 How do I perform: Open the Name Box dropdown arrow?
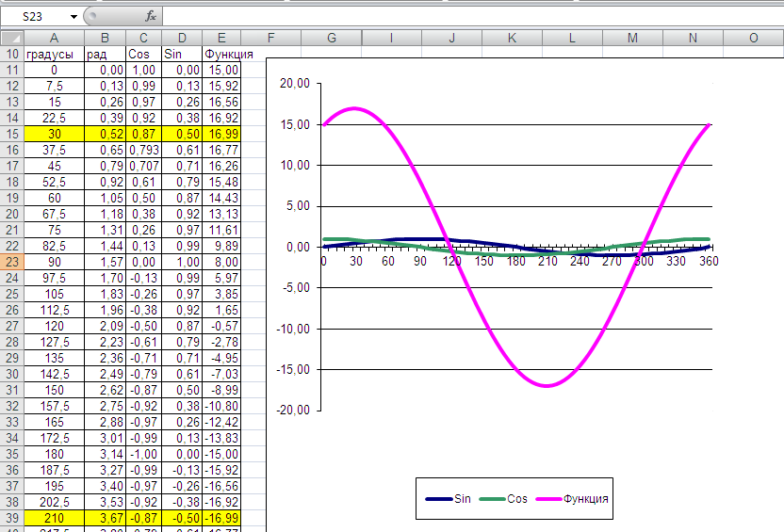73,17
